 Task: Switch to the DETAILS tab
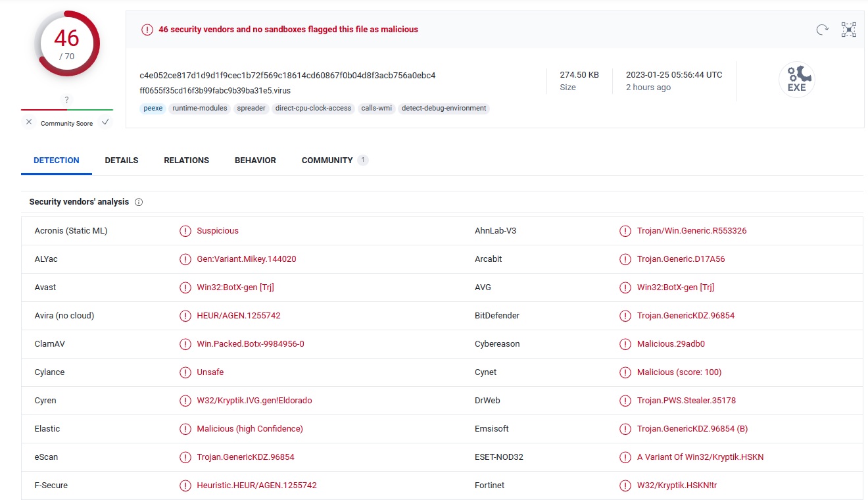click(122, 161)
